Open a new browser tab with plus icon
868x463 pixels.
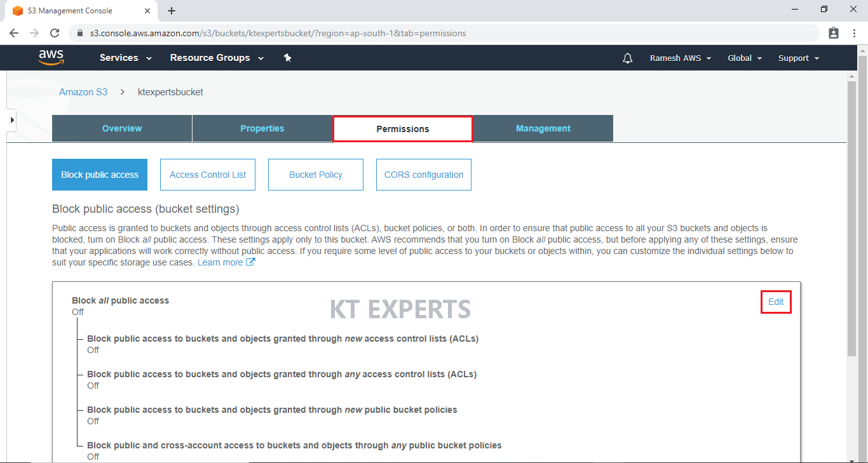tap(172, 11)
